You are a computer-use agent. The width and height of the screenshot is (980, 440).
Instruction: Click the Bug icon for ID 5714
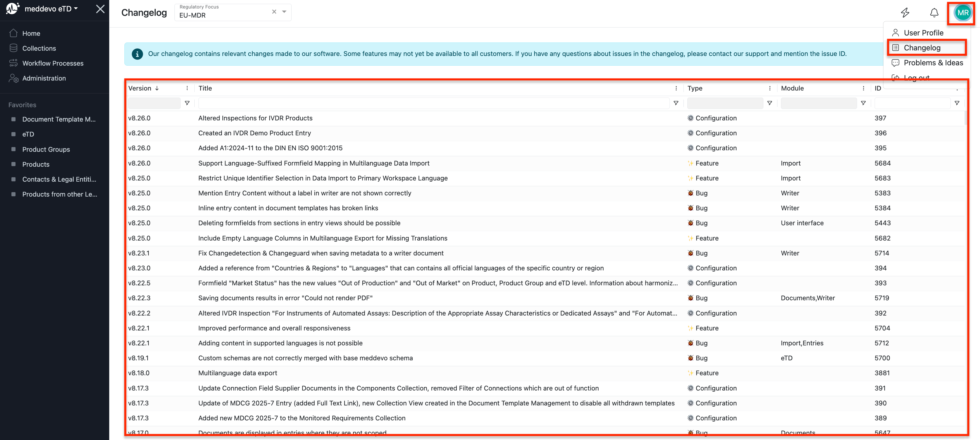tap(691, 253)
